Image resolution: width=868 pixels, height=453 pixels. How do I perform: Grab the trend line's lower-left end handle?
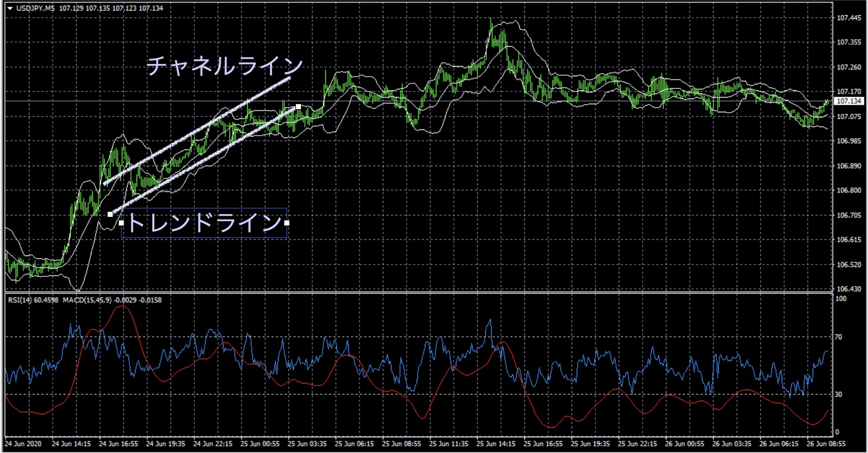pyautogui.click(x=110, y=214)
